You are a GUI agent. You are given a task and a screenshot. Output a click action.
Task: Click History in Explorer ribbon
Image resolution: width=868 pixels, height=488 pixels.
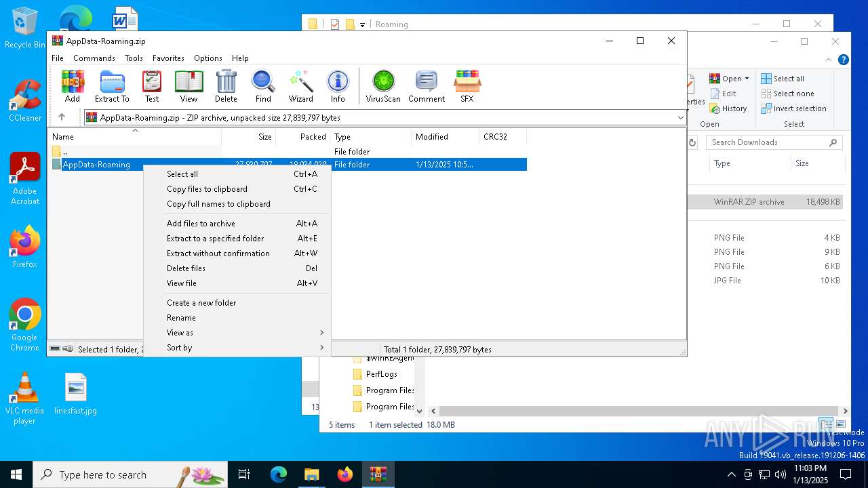click(728, 108)
